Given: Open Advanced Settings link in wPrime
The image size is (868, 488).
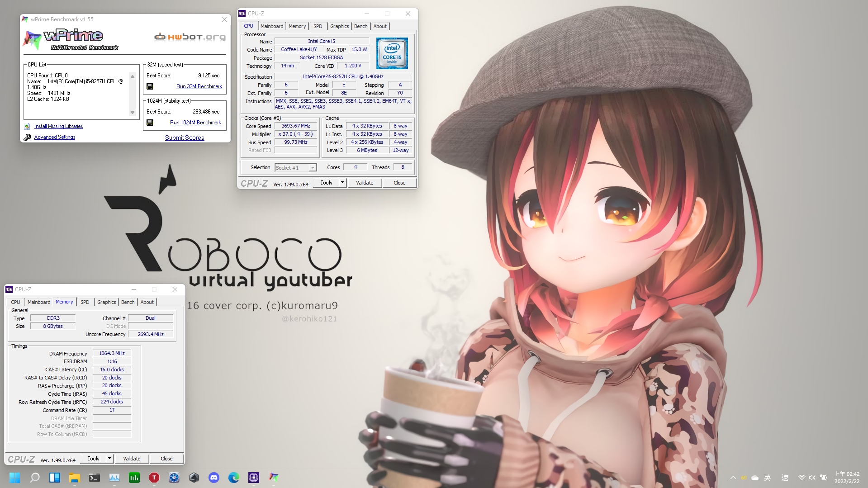Looking at the screenshot, I should tap(55, 137).
